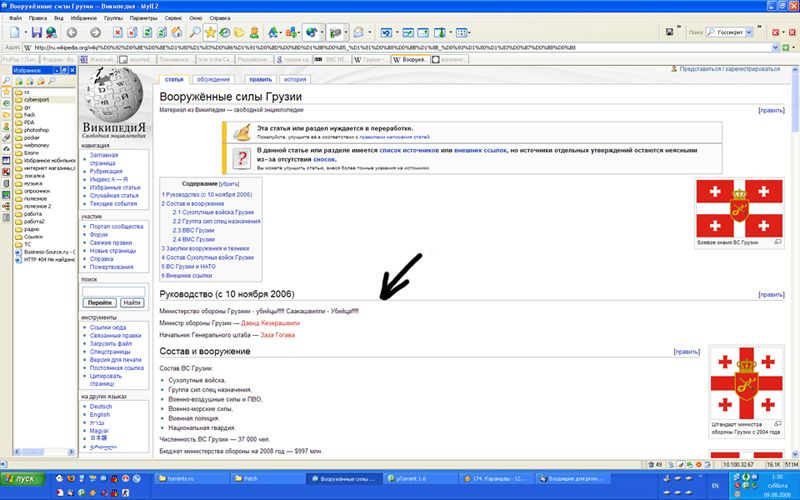The height and width of the screenshot is (500, 800).
Task: Click the Пуск start button
Action: coord(22,479)
